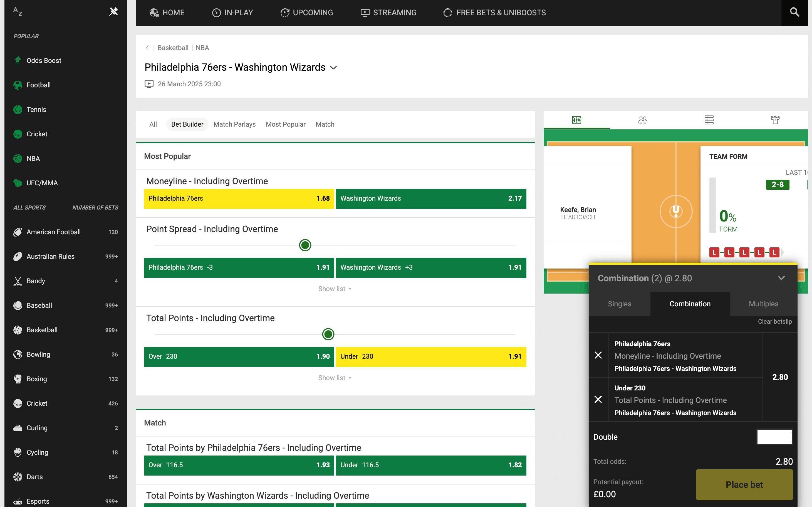Click the Football ball icon
This screenshot has width=812, height=507.
pyautogui.click(x=18, y=85)
